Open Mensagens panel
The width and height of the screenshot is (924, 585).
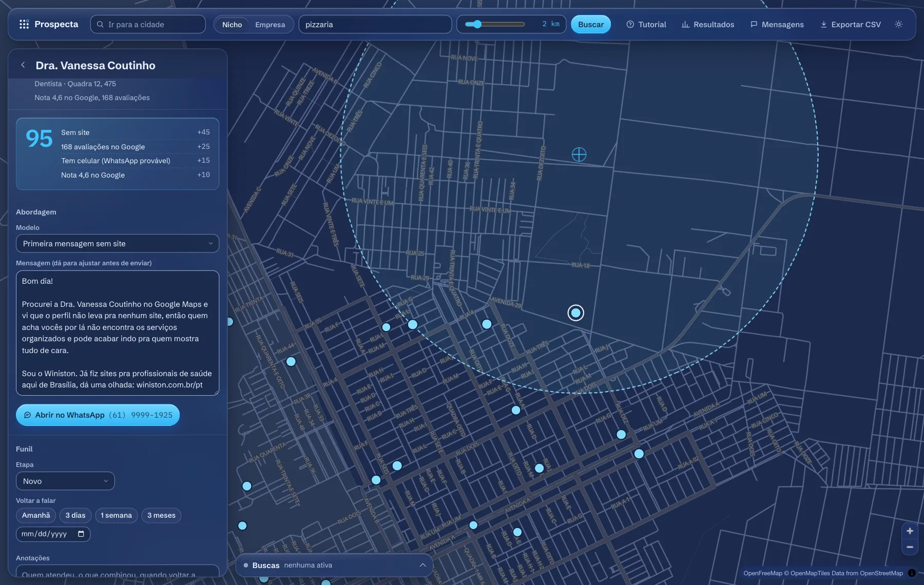point(777,24)
